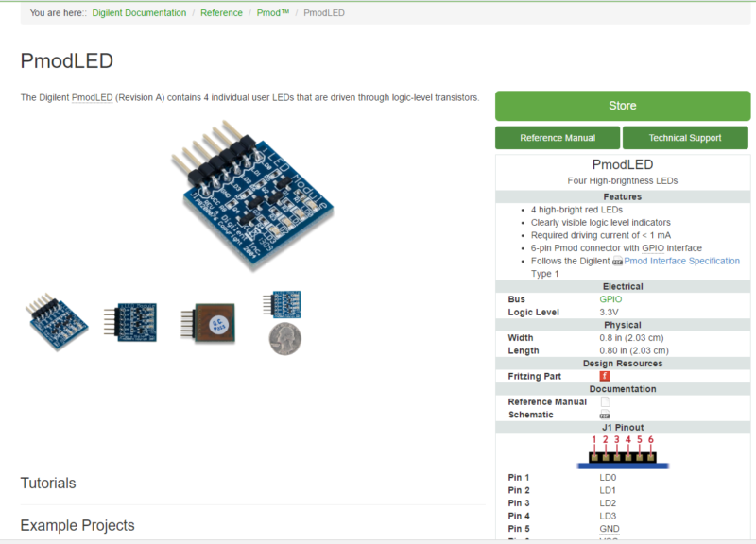
Task: Open the Reference breadcrumb link
Action: pyautogui.click(x=220, y=13)
